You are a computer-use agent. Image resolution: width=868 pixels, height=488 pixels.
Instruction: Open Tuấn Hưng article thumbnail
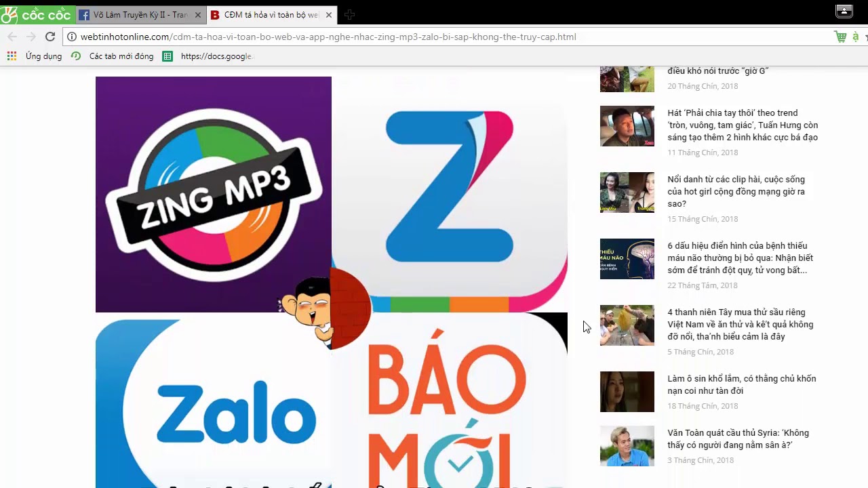coord(627,126)
